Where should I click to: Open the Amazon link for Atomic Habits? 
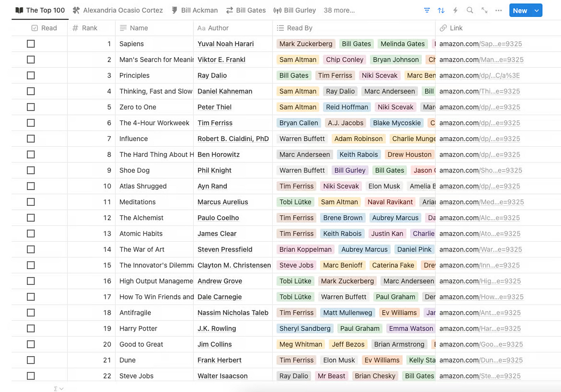(480, 234)
